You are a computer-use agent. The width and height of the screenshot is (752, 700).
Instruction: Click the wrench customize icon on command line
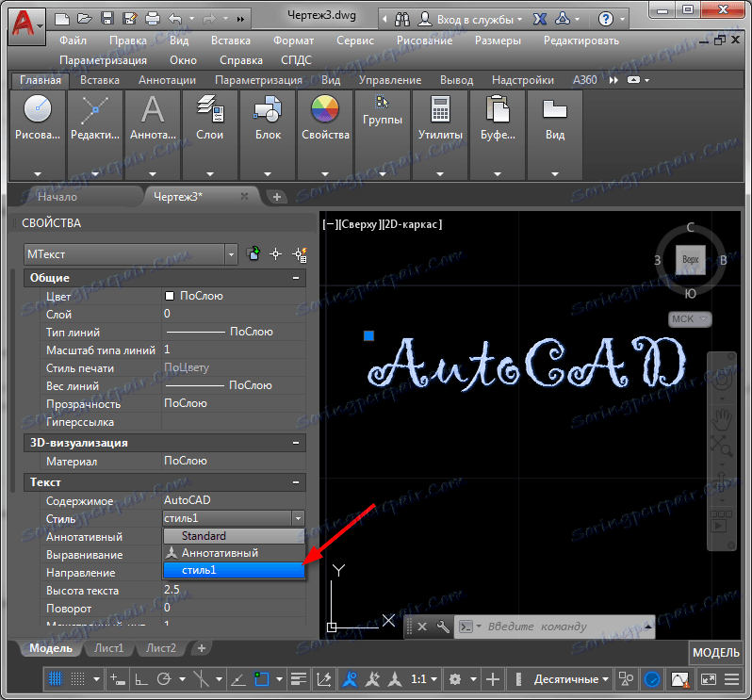(443, 627)
